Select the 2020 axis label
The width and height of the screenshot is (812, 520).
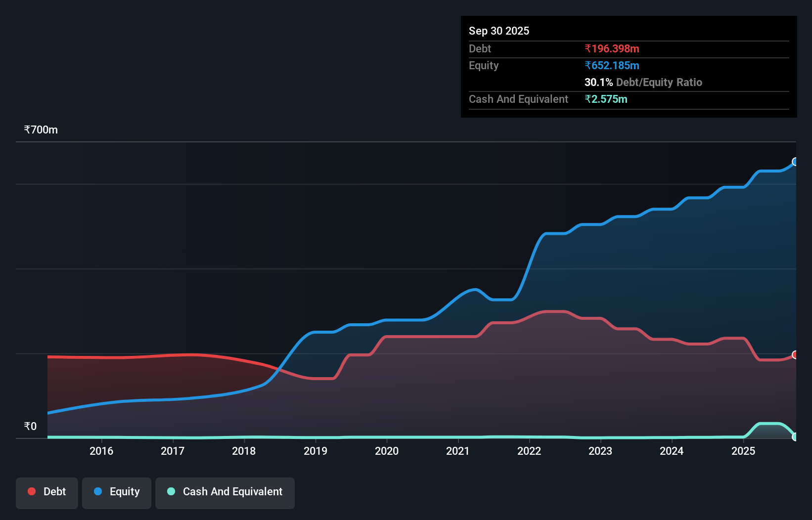tap(387, 451)
